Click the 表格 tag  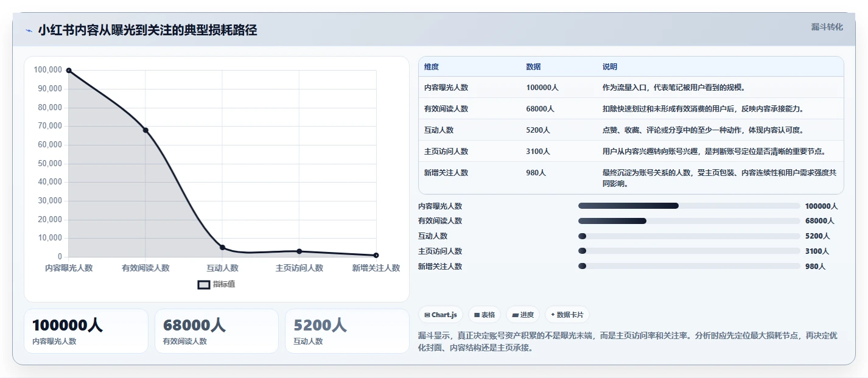(485, 315)
